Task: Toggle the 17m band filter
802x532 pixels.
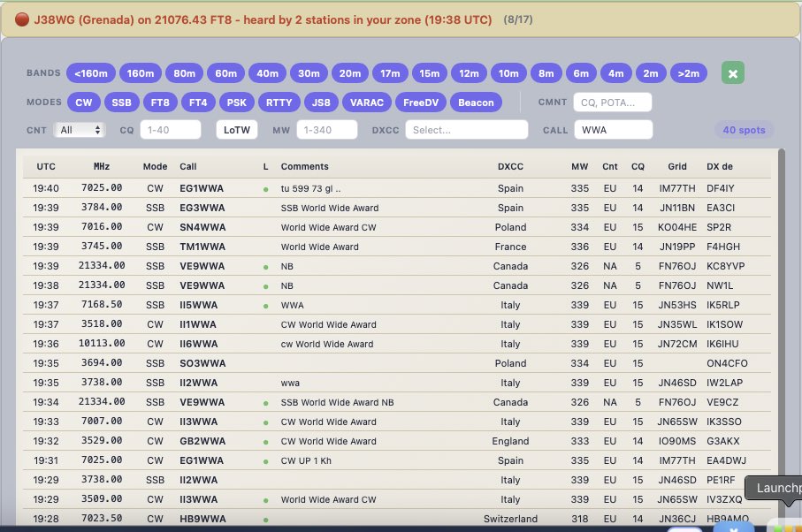Action: [x=390, y=73]
